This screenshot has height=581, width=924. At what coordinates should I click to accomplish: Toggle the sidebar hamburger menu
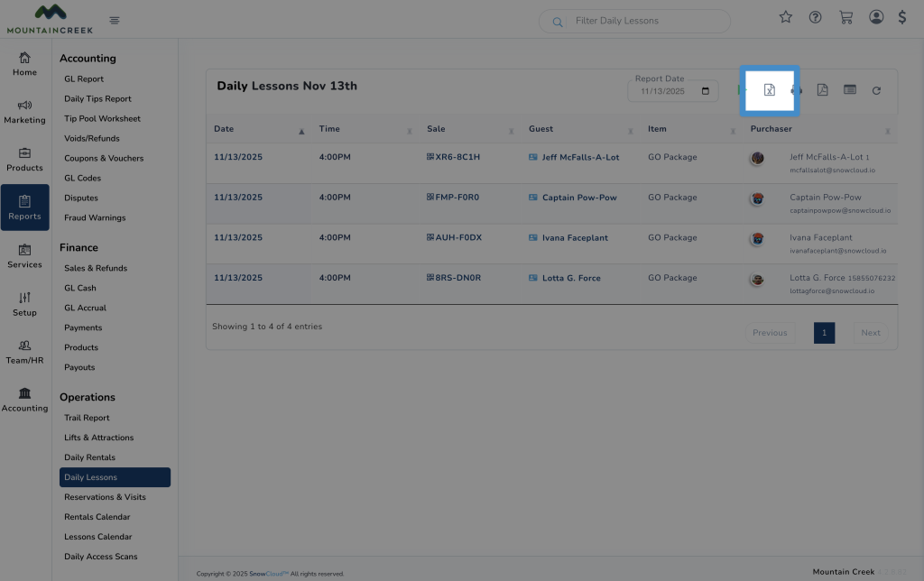[x=115, y=20]
